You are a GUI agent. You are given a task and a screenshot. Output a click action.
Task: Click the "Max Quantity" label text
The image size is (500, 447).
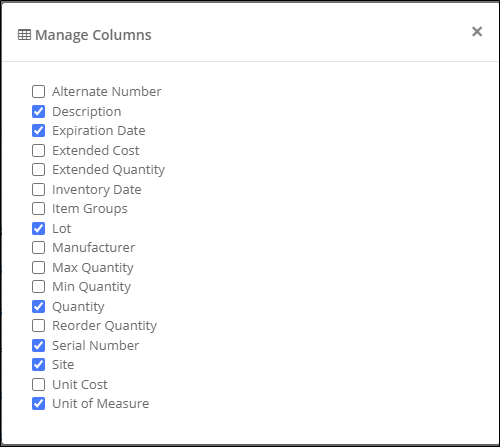(x=93, y=268)
